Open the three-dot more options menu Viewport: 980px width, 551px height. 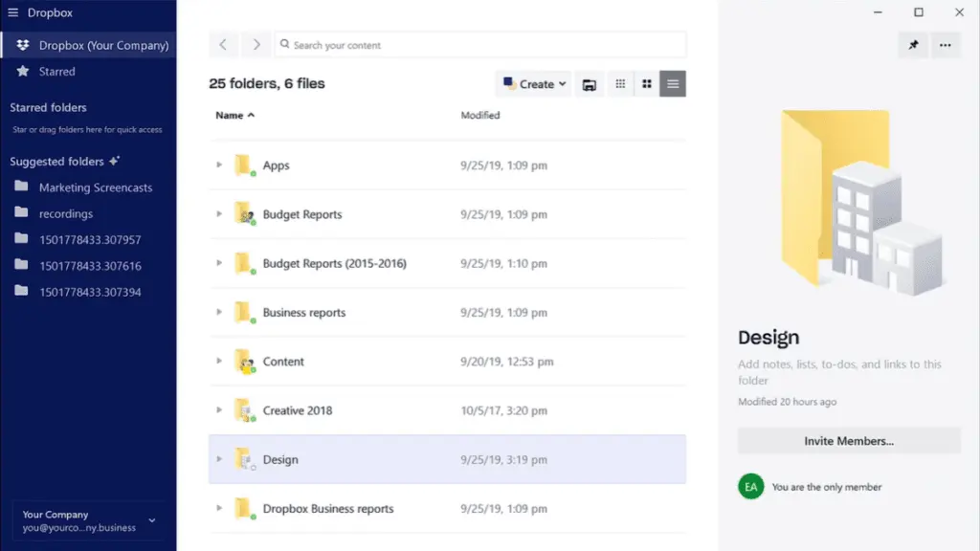pos(945,45)
